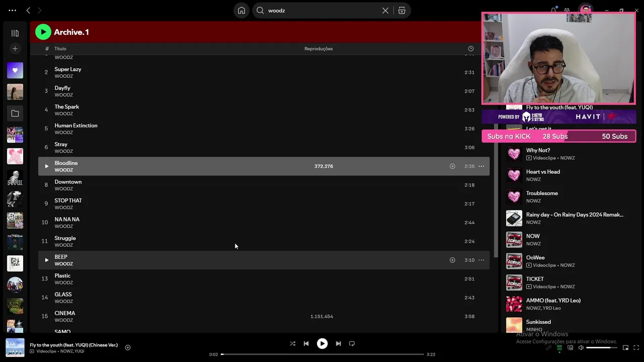This screenshot has height=362, width=644.
Task: Skip to the next track
Action: click(x=338, y=344)
